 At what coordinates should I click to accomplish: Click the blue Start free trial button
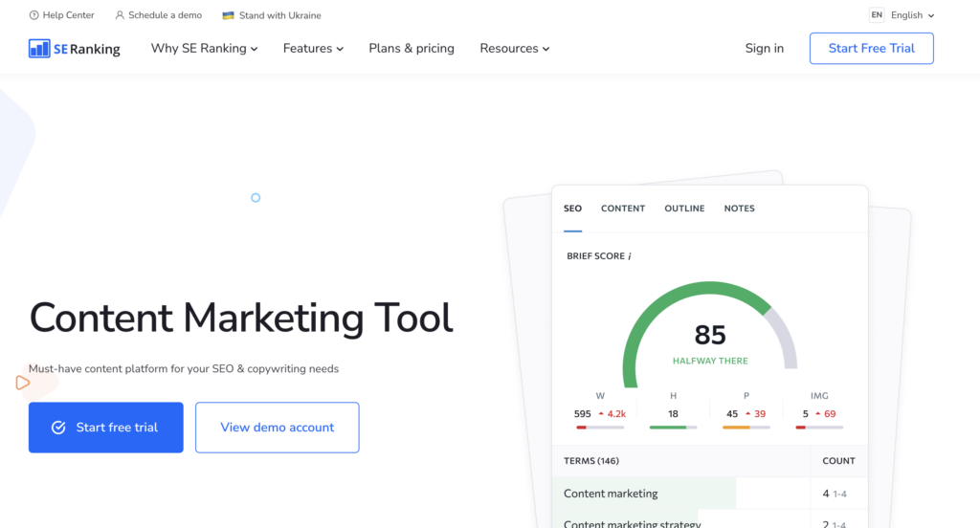point(105,428)
